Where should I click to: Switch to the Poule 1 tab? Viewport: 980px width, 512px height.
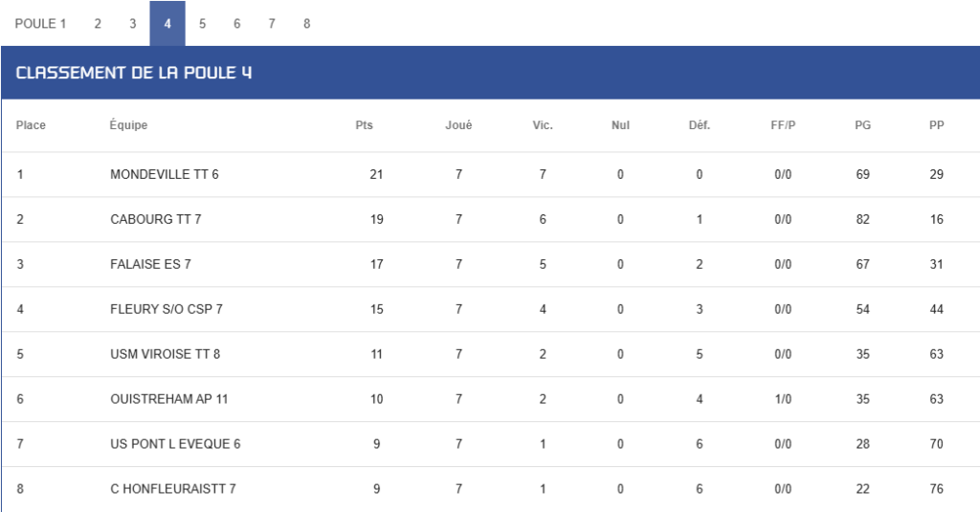(x=40, y=24)
